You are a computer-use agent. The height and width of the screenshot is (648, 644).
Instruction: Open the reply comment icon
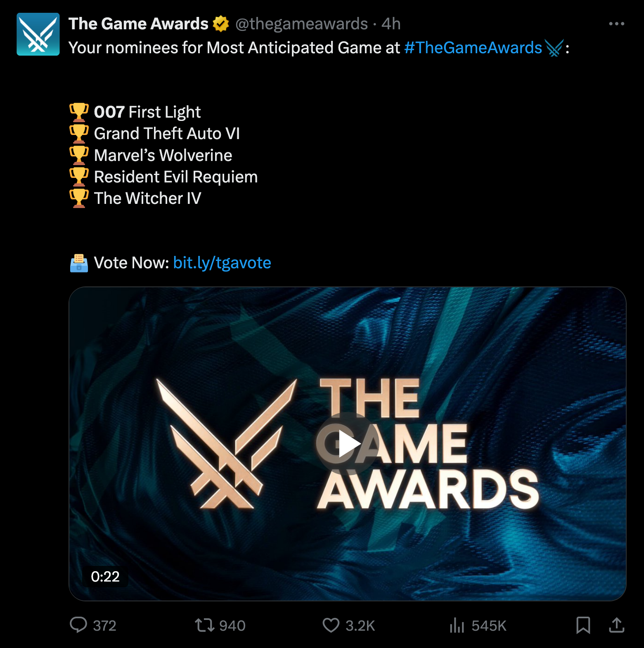78,625
